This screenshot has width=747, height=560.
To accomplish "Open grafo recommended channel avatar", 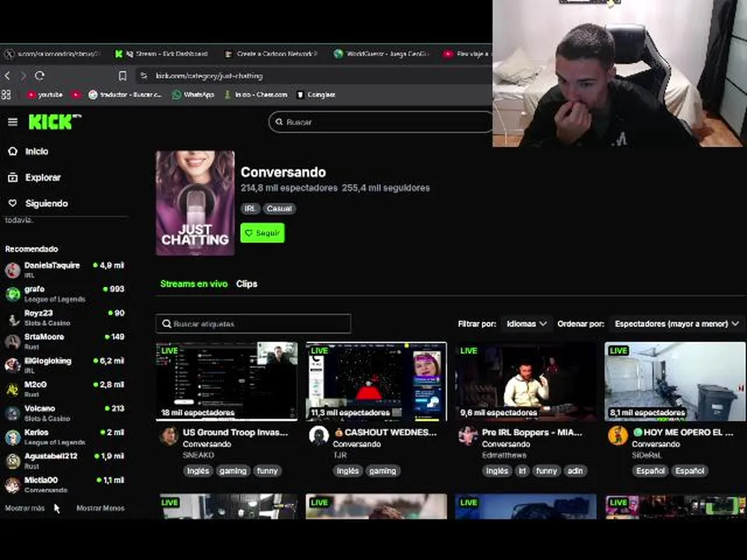I will point(13,294).
